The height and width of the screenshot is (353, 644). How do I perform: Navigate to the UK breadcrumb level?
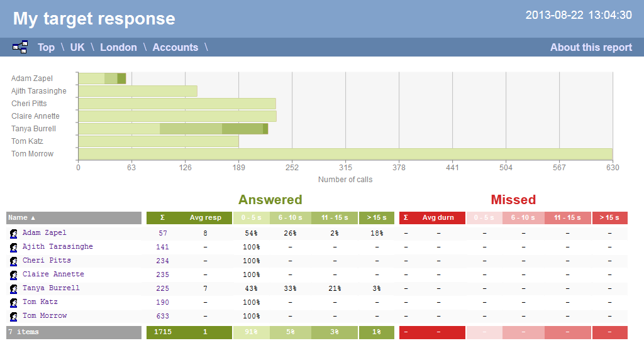pos(77,47)
